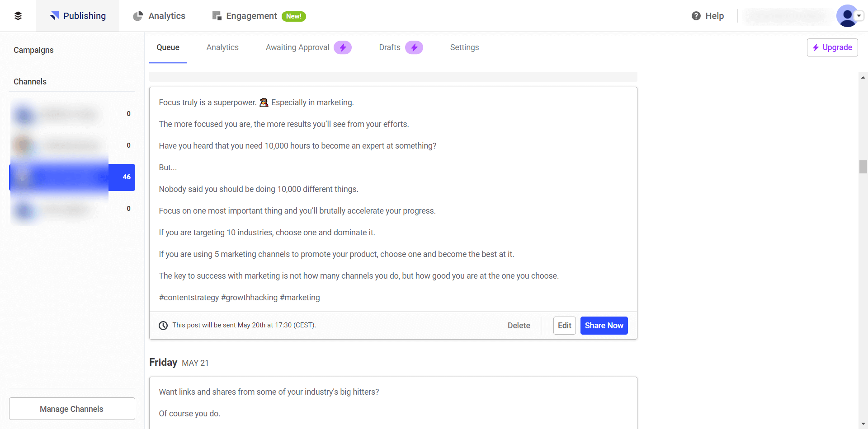Click the Upgrade button
This screenshot has height=429, width=868.
[x=832, y=47]
